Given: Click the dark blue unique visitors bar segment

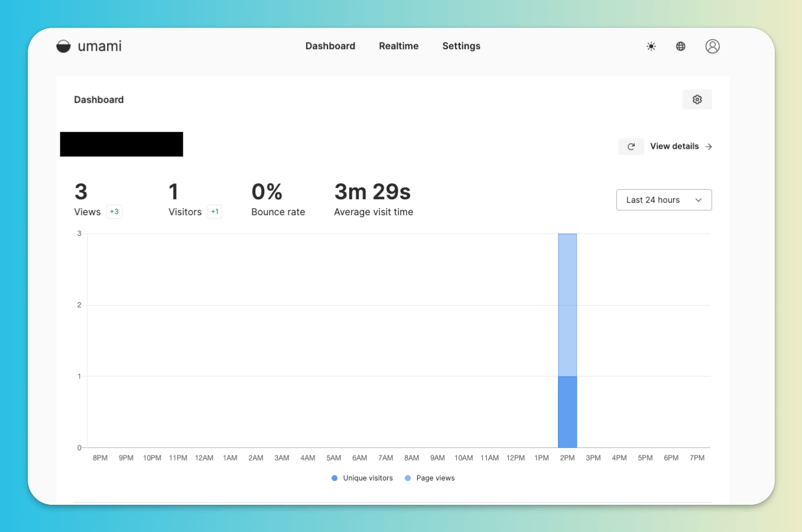Looking at the screenshot, I should point(567,412).
